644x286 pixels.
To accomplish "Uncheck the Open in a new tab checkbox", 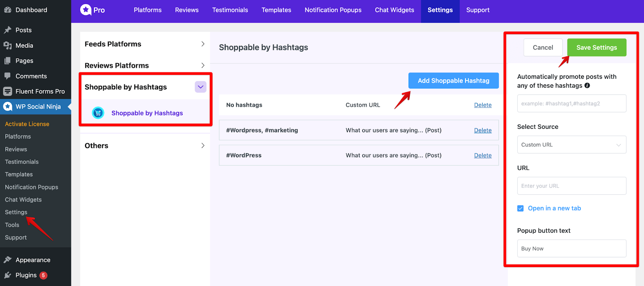I will [x=520, y=208].
